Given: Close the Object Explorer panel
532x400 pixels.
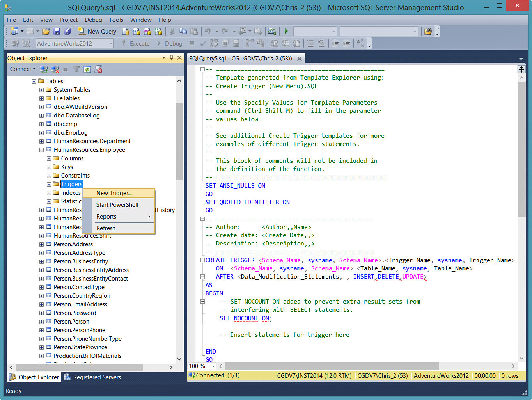Looking at the screenshot, I should [x=179, y=58].
